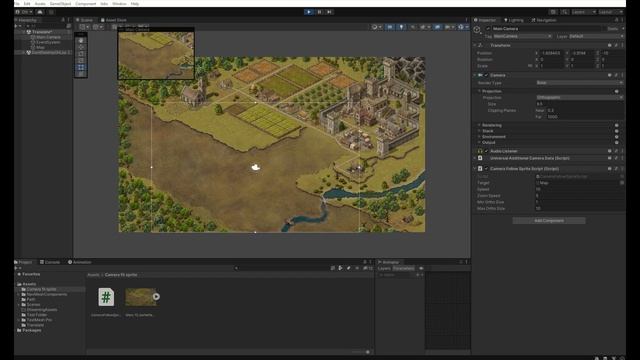Click the Main Camera object icon in Inspector
640x360 pixels.
[477, 29]
